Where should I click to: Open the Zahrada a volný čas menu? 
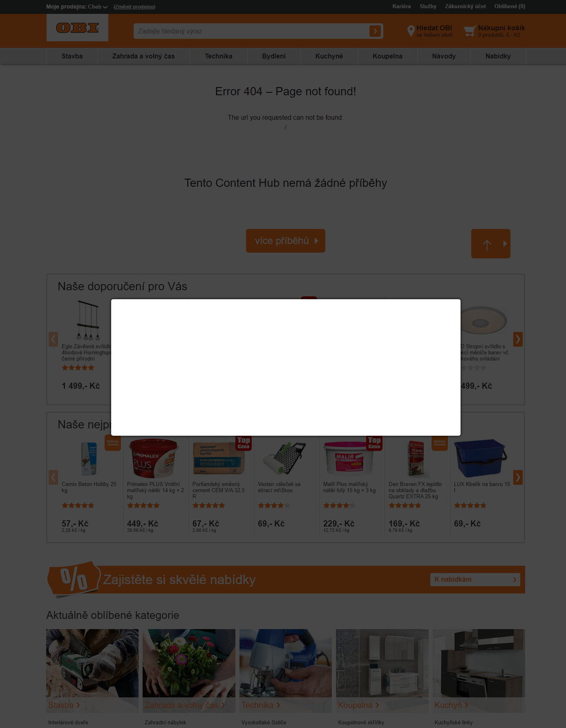(x=143, y=56)
